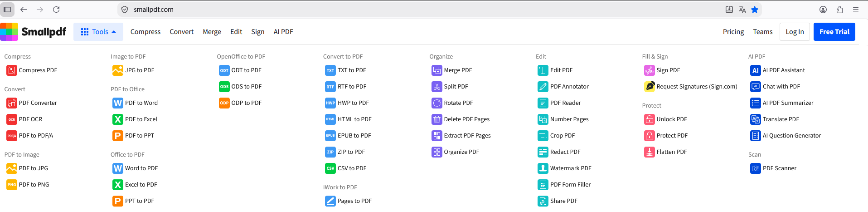Open the Split PDF scissors icon

(x=436, y=87)
